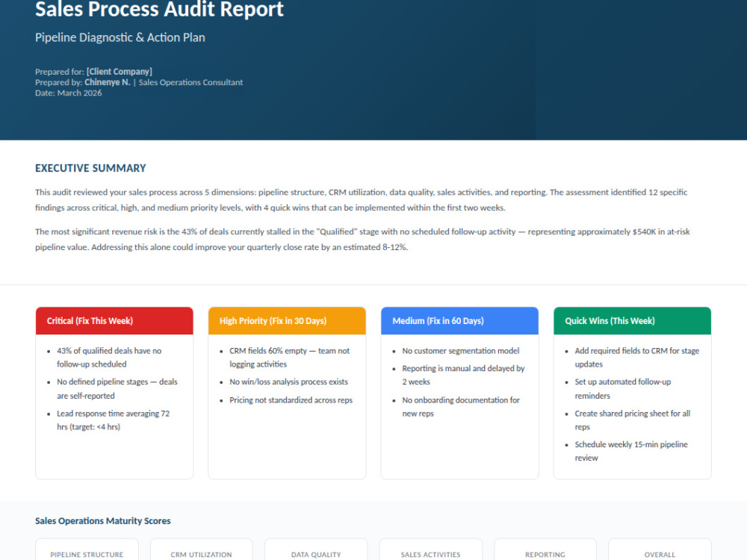This screenshot has width=747, height=560.
Task: Click "No win/loss analysis process exists" bullet
Action: [288, 382]
